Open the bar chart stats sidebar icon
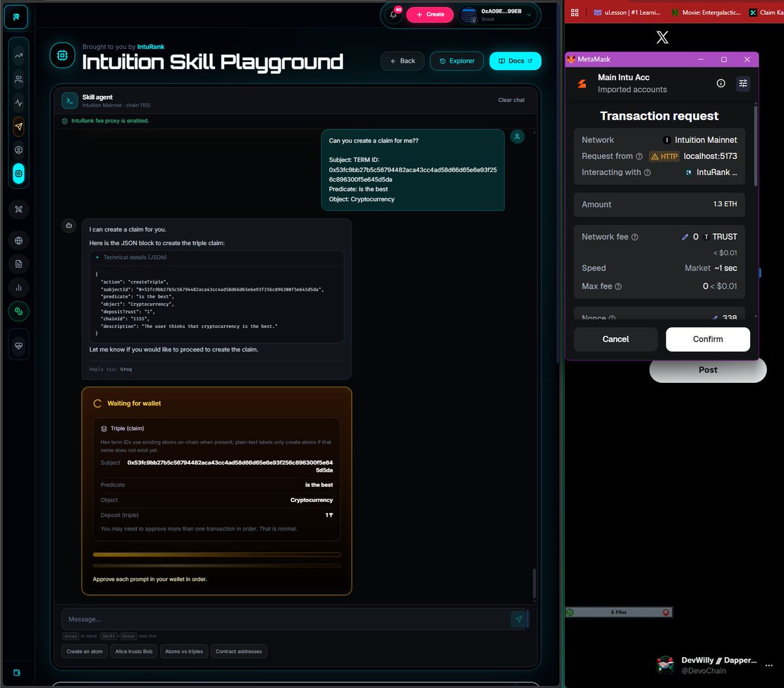 [x=19, y=287]
